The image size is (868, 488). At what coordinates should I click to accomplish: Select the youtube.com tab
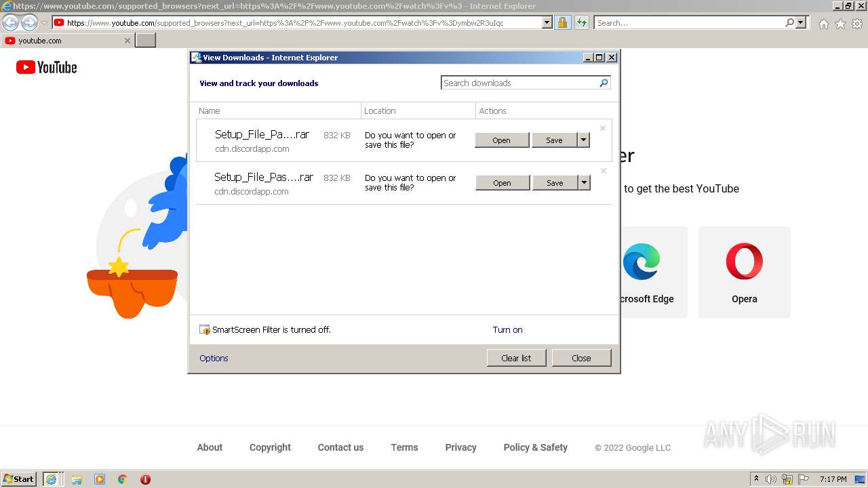coord(67,41)
